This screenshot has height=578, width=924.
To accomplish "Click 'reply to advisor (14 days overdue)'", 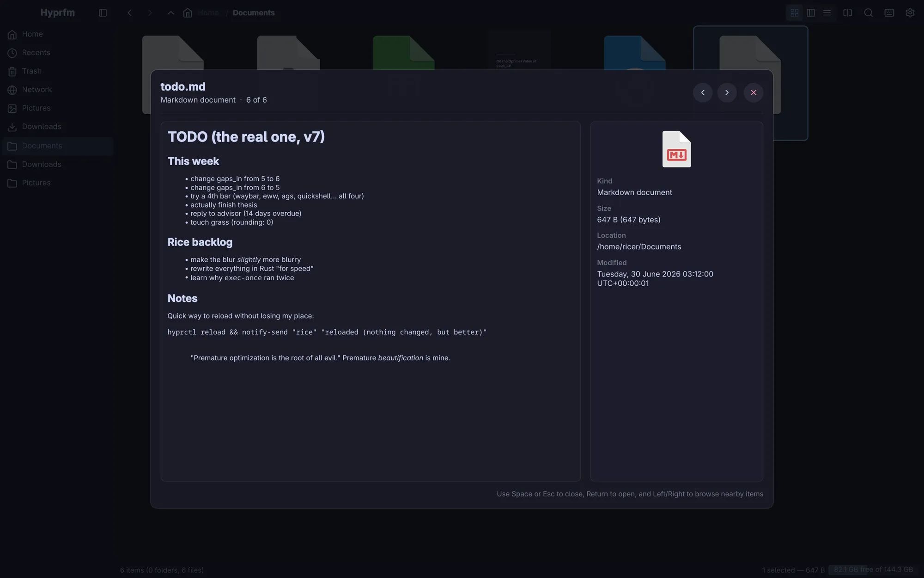I will click(246, 214).
